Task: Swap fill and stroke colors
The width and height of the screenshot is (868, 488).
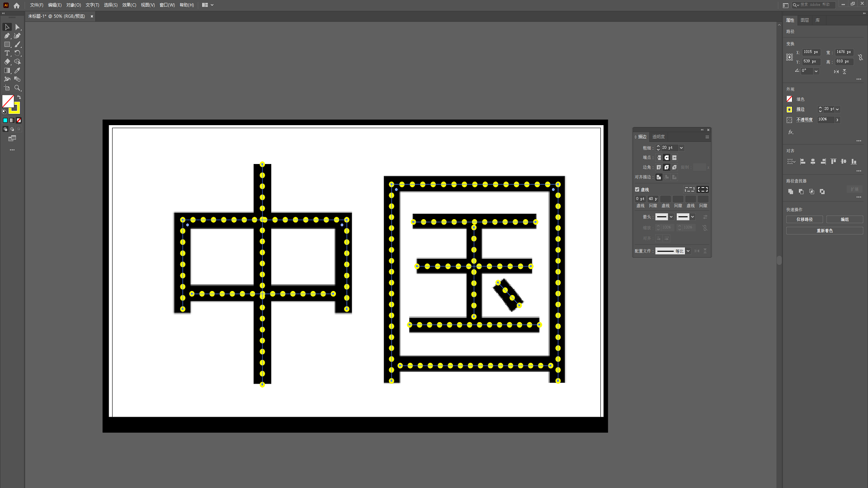Action: point(19,98)
